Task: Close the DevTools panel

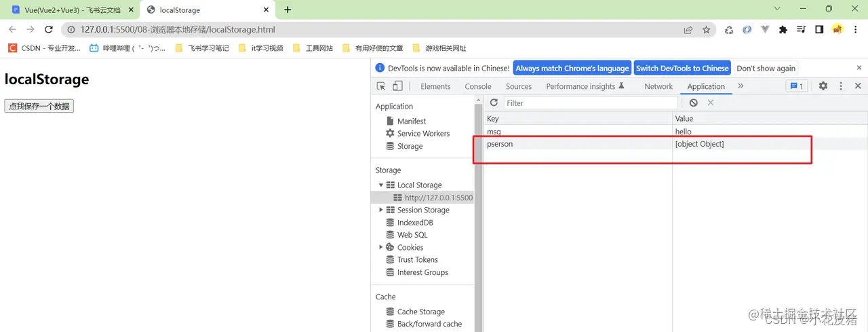Action: click(x=858, y=86)
